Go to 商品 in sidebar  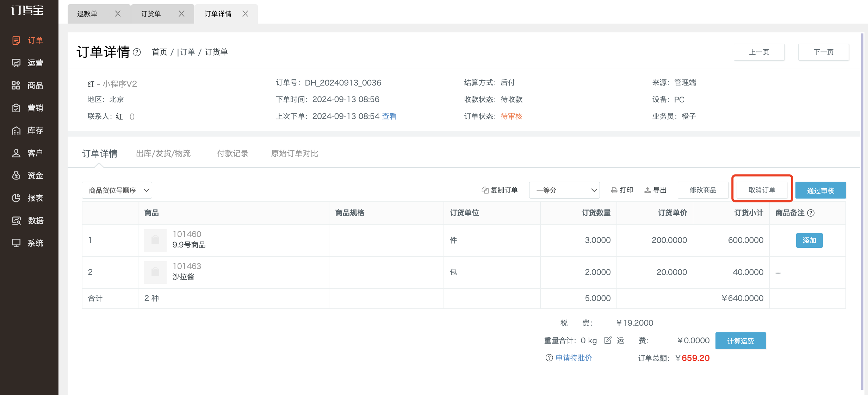coord(28,86)
